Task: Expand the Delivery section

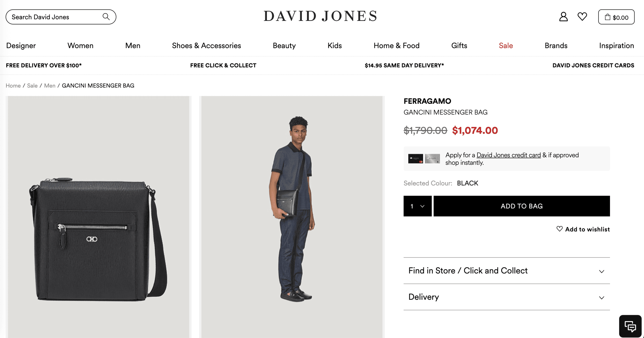Action: (x=507, y=297)
